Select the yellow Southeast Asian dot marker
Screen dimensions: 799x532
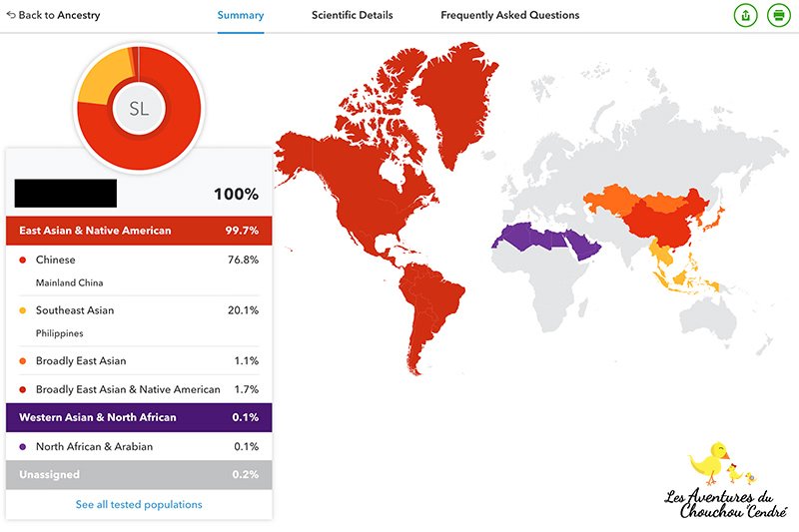(22, 310)
